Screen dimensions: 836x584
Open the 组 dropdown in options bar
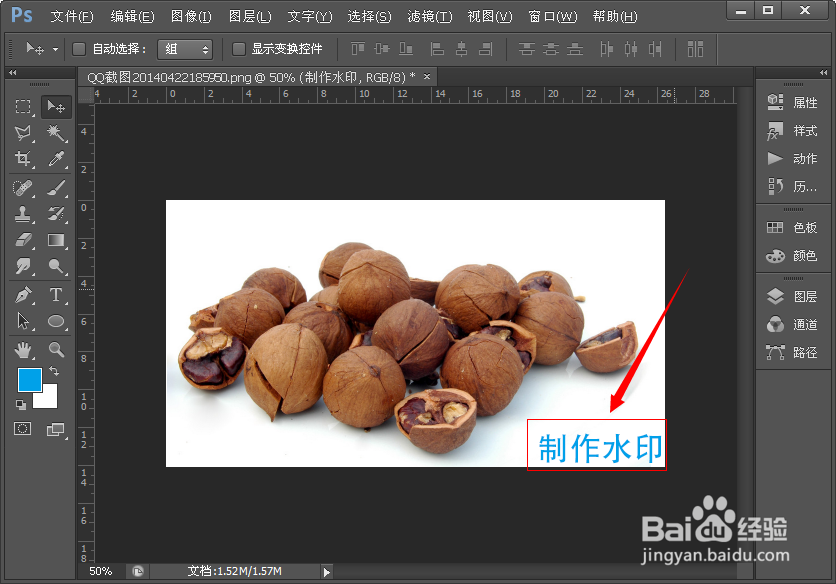click(x=185, y=48)
